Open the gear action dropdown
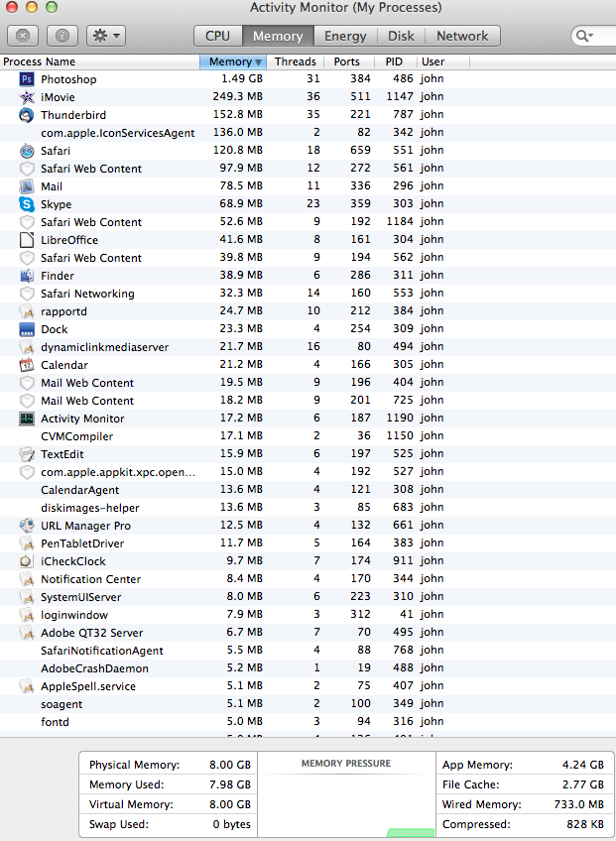Screen dimensions: 616x841 [106, 36]
